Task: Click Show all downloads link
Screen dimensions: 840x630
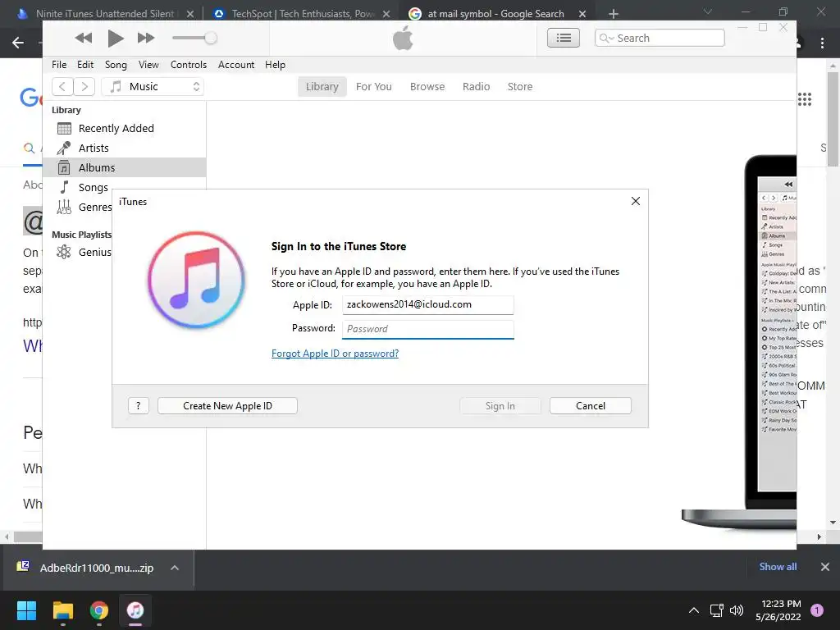Action: pos(778,567)
